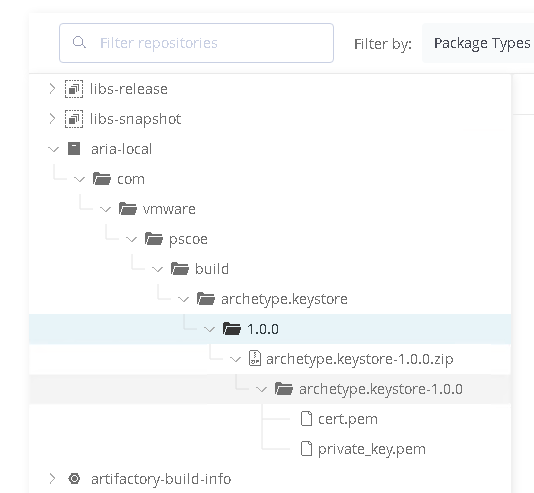The height and width of the screenshot is (493, 534).
Task: Click the aria-local local repository icon
Action: [74, 149]
